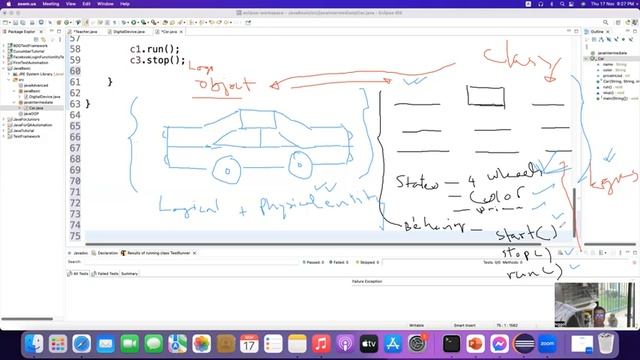
Task: Switch to *Teacher.java editor tab
Action: (x=85, y=31)
